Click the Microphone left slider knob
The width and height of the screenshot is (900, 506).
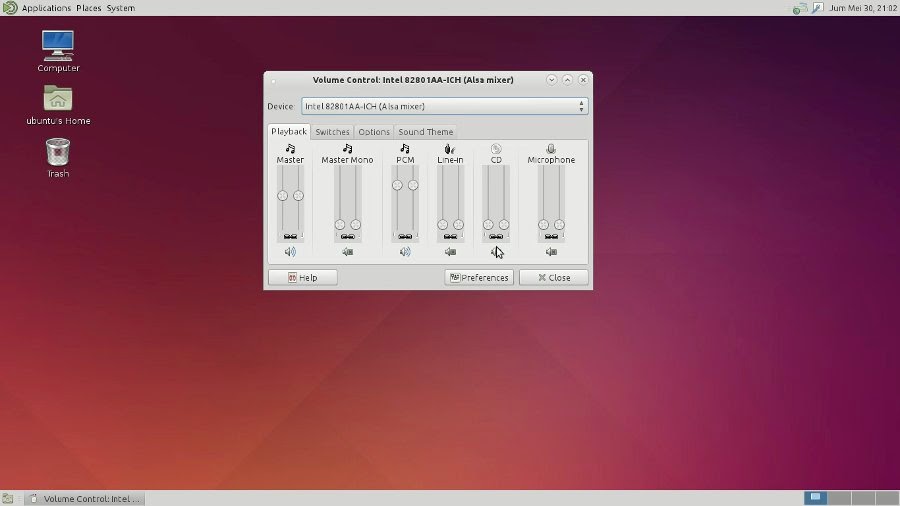[x=544, y=224]
